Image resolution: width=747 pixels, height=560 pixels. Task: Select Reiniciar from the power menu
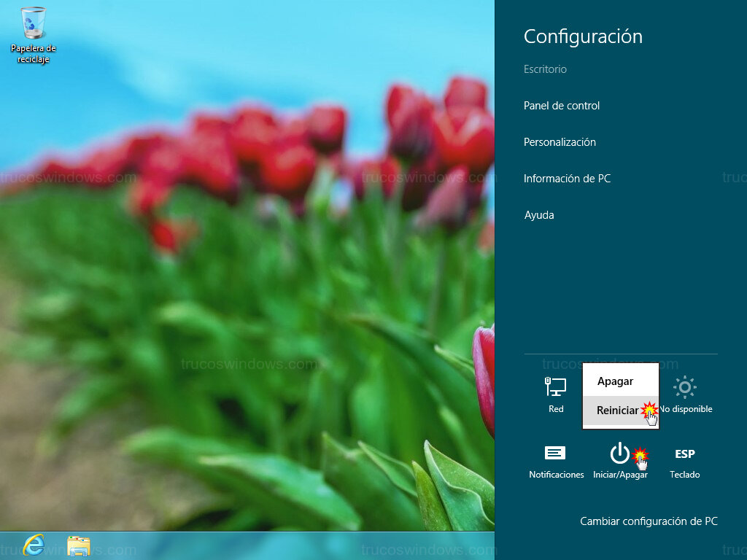[x=616, y=411]
